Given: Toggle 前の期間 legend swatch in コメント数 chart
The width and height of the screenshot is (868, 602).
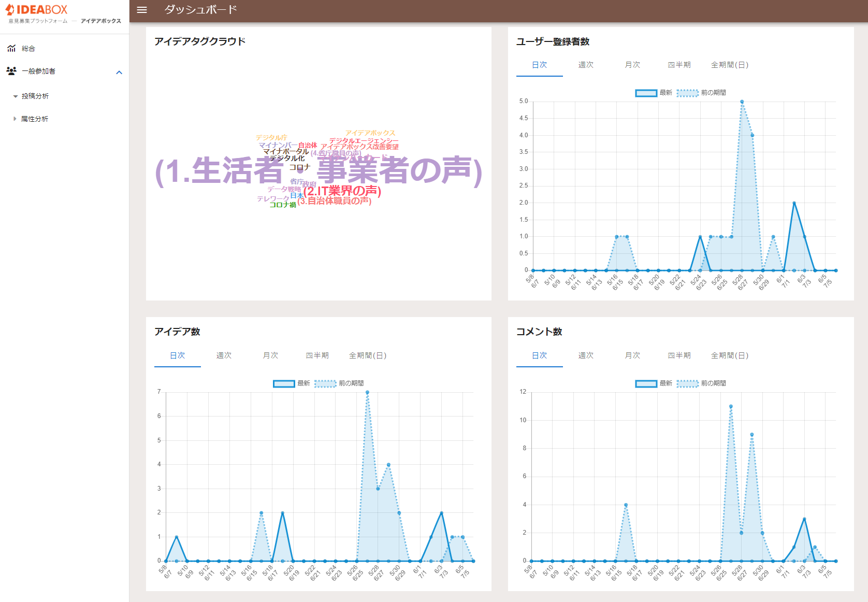Looking at the screenshot, I should click(x=688, y=383).
